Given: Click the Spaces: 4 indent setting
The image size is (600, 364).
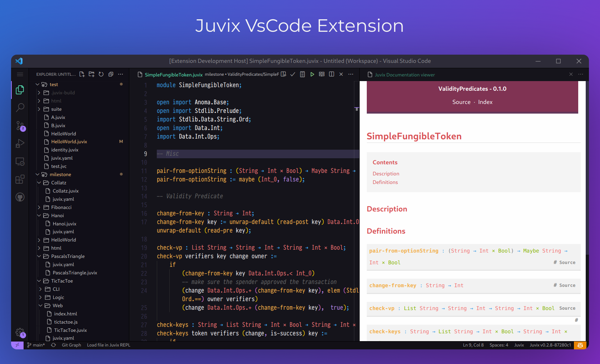Looking at the screenshot, I should tap(499, 345).
